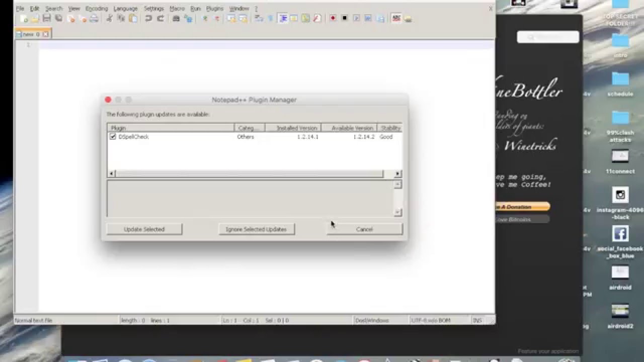Click the Redo arrow icon

[160, 19]
